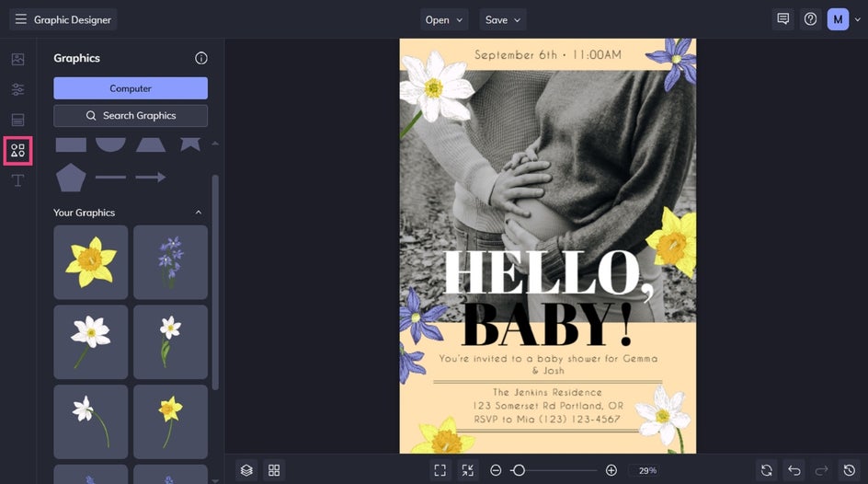Image resolution: width=868 pixels, height=484 pixels.
Task: Adjust the zoom slider handle
Action: pyautogui.click(x=519, y=470)
